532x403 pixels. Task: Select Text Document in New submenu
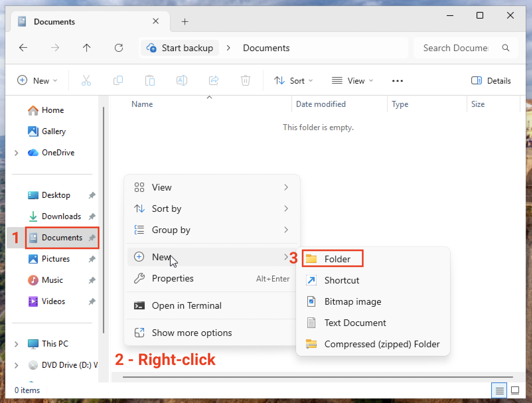373,323
